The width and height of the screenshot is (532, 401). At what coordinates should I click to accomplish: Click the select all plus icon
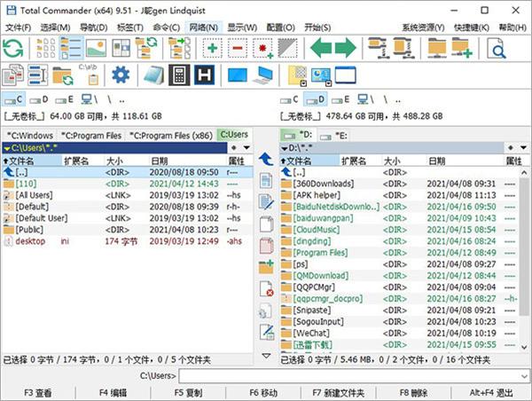tap(213, 48)
